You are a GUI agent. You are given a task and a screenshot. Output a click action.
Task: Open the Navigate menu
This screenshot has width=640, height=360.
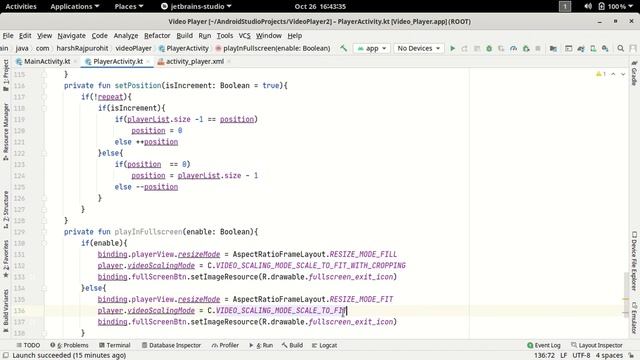71,36
